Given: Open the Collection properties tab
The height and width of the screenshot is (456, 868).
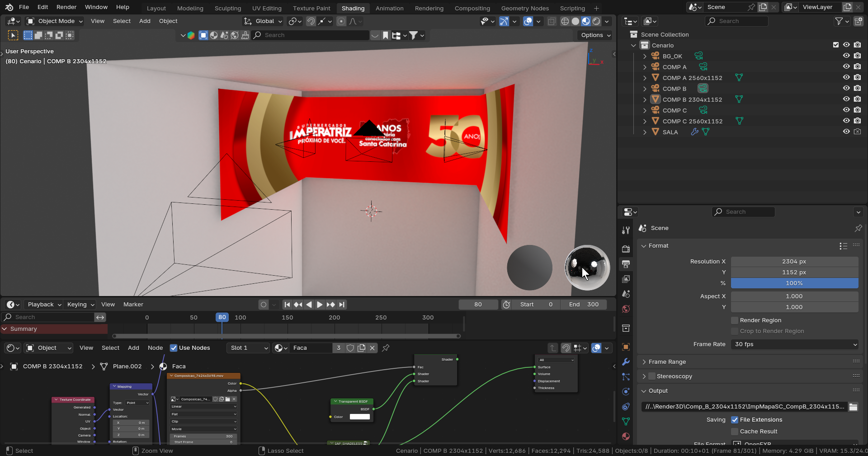Looking at the screenshot, I should click(626, 328).
